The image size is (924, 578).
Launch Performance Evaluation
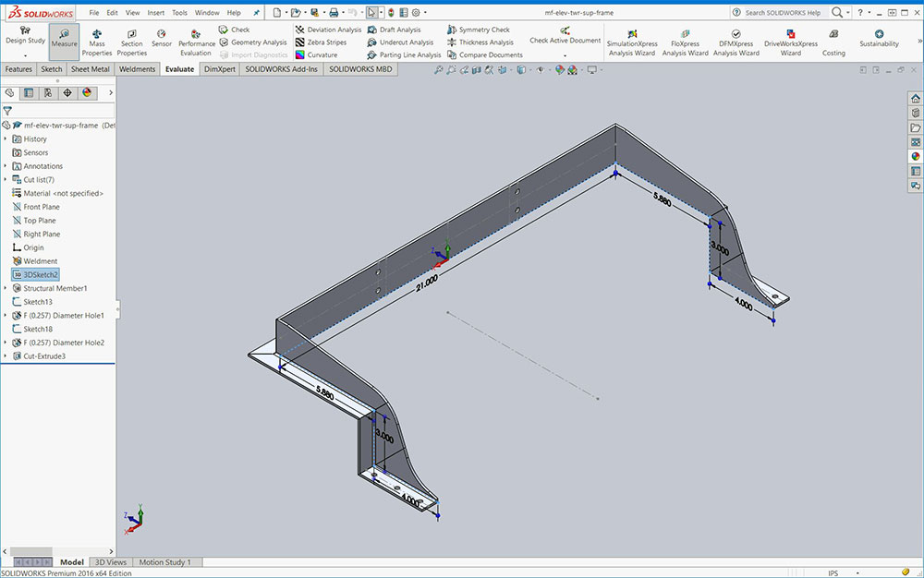196,41
